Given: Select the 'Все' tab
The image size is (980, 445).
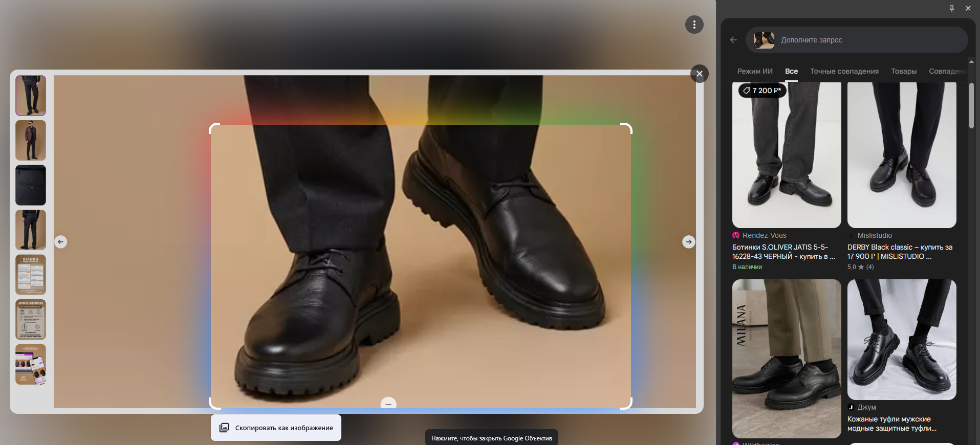Looking at the screenshot, I should pos(791,71).
